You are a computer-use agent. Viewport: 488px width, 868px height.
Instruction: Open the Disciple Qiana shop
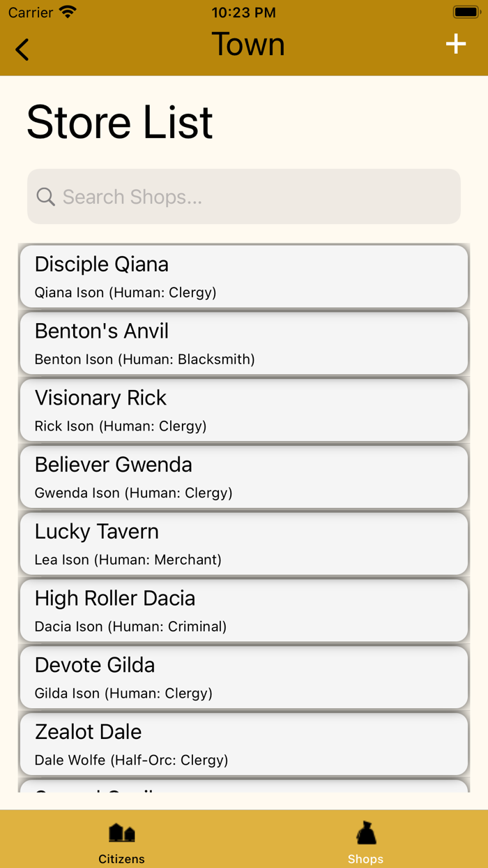click(244, 276)
